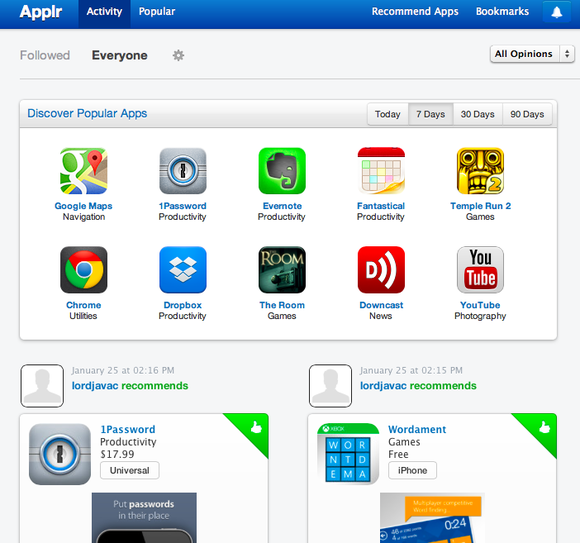Show the Everyone feed
The image size is (580, 543).
pyautogui.click(x=119, y=55)
